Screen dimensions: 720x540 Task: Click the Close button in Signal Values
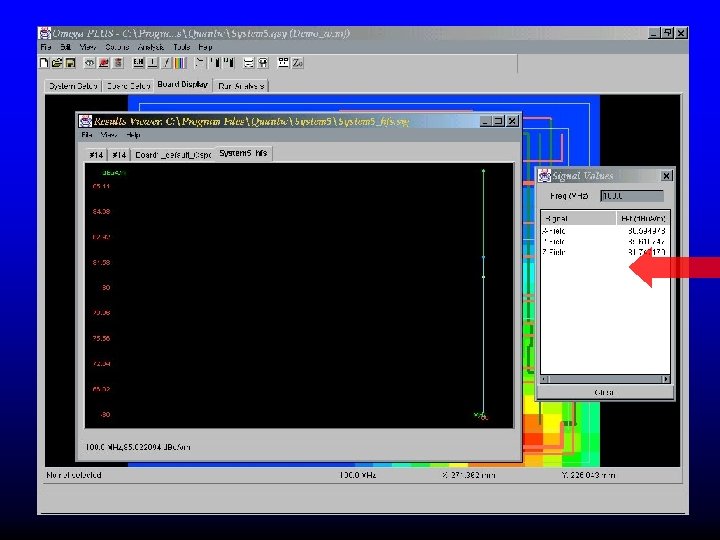tap(605, 393)
